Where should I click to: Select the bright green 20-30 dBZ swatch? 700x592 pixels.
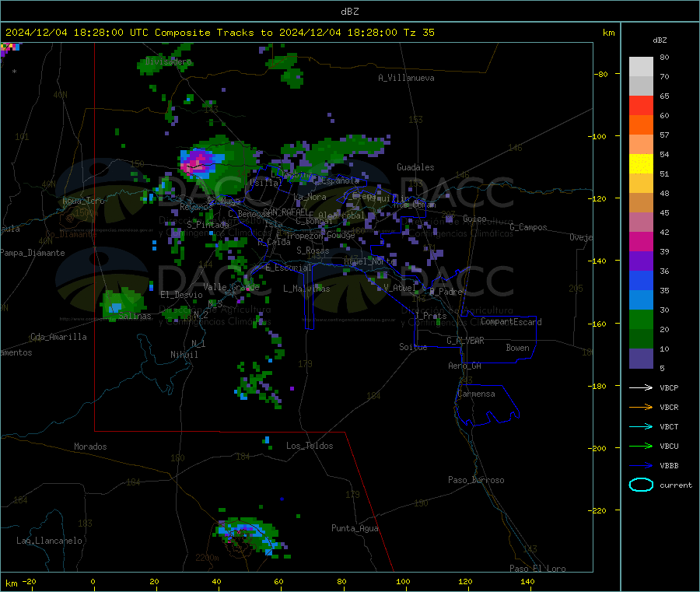pos(641,319)
